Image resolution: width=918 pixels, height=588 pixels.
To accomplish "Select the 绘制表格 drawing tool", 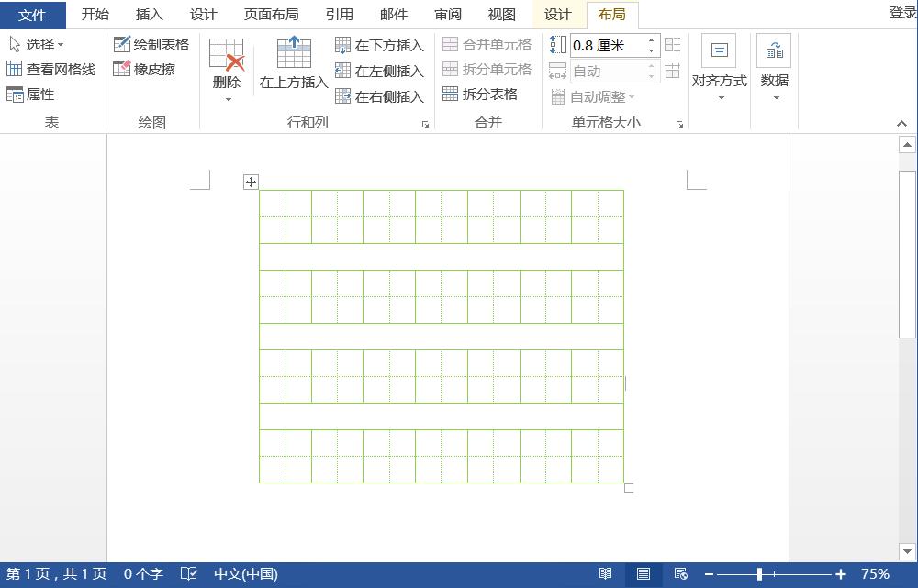I will [x=151, y=42].
